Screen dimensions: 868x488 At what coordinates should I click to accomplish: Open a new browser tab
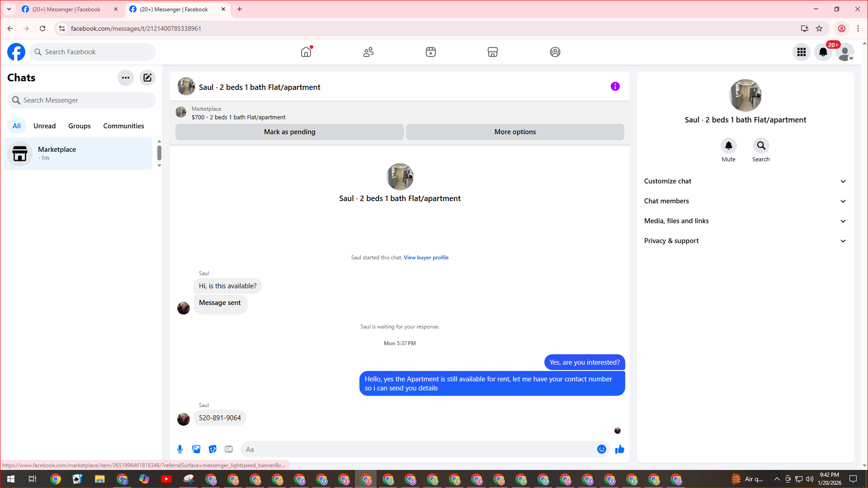(240, 9)
